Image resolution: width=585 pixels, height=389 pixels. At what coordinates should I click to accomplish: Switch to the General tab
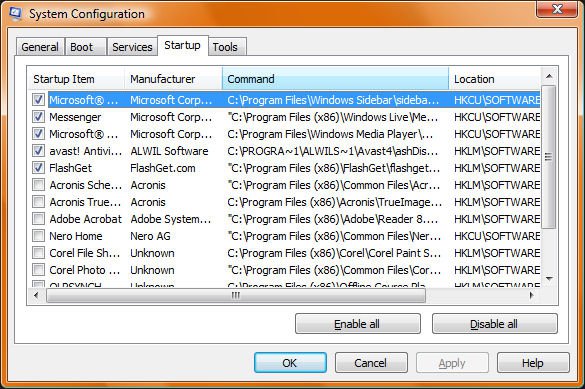tap(40, 47)
